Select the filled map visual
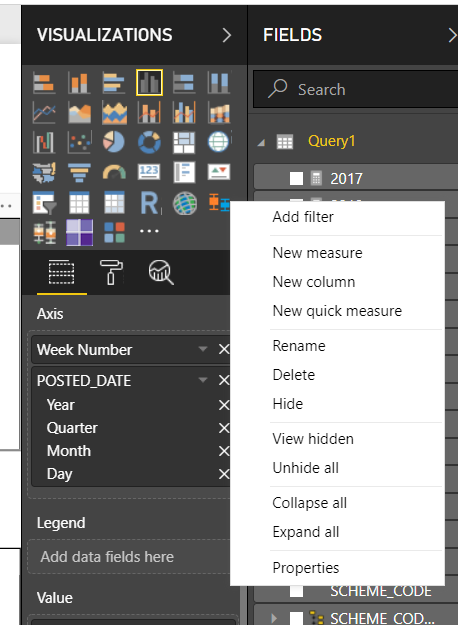Screen dimensions: 458x625 coord(44,172)
